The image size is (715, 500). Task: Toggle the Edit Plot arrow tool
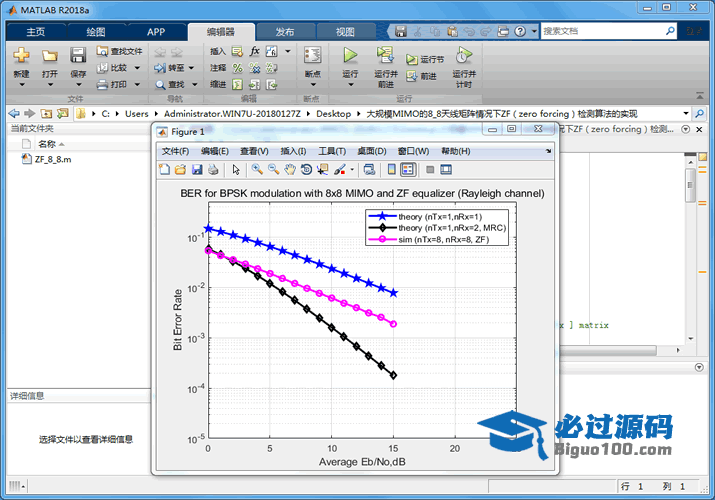(236, 170)
